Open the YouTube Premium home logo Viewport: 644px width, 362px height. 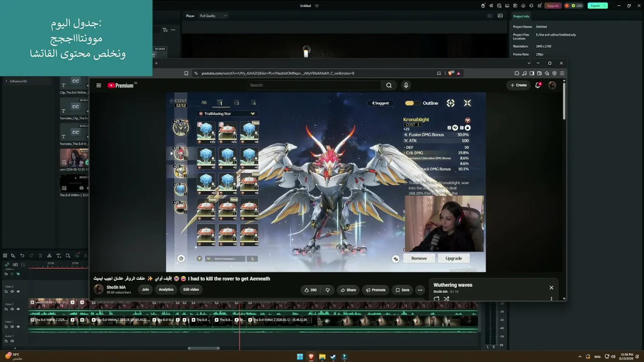click(122, 85)
